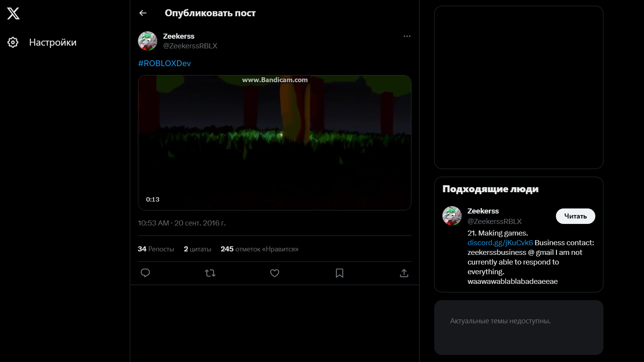Click the reply speech bubble icon
Viewport: 644px width, 362px height.
(145, 273)
